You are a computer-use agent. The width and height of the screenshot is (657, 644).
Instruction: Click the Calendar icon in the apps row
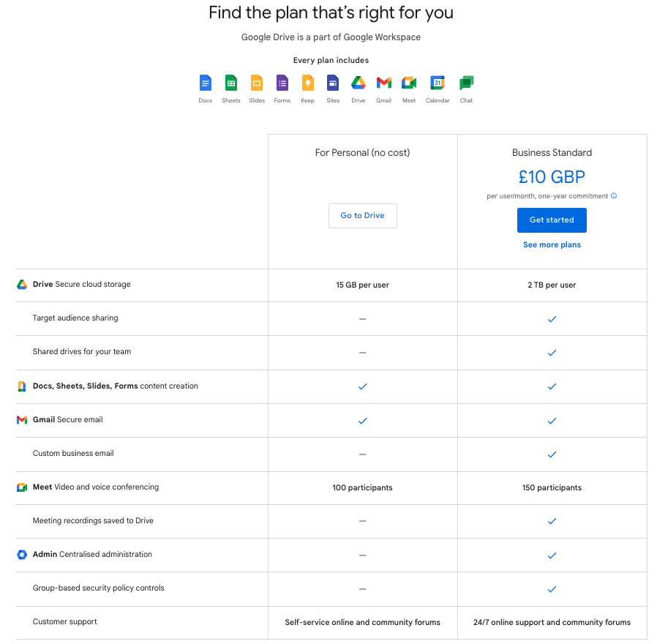point(438,83)
